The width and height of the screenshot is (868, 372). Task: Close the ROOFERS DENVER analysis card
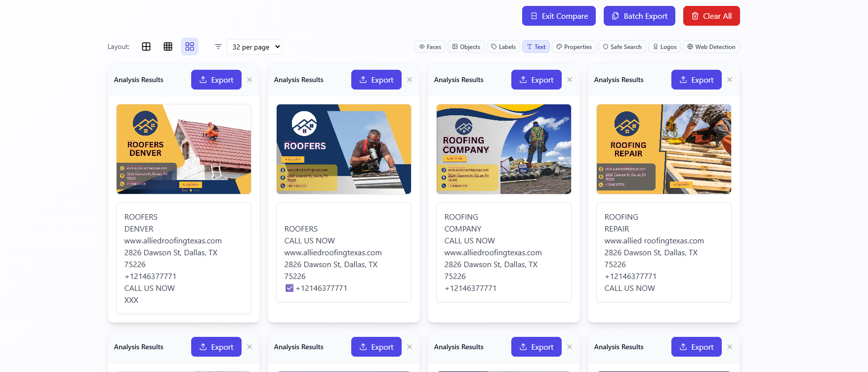pyautogui.click(x=249, y=80)
